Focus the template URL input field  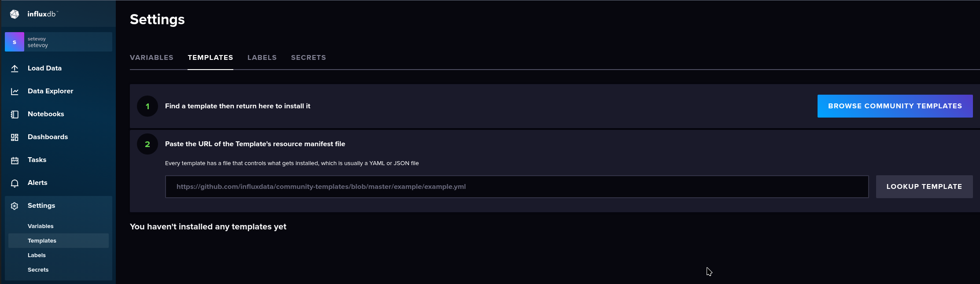[x=516, y=187]
